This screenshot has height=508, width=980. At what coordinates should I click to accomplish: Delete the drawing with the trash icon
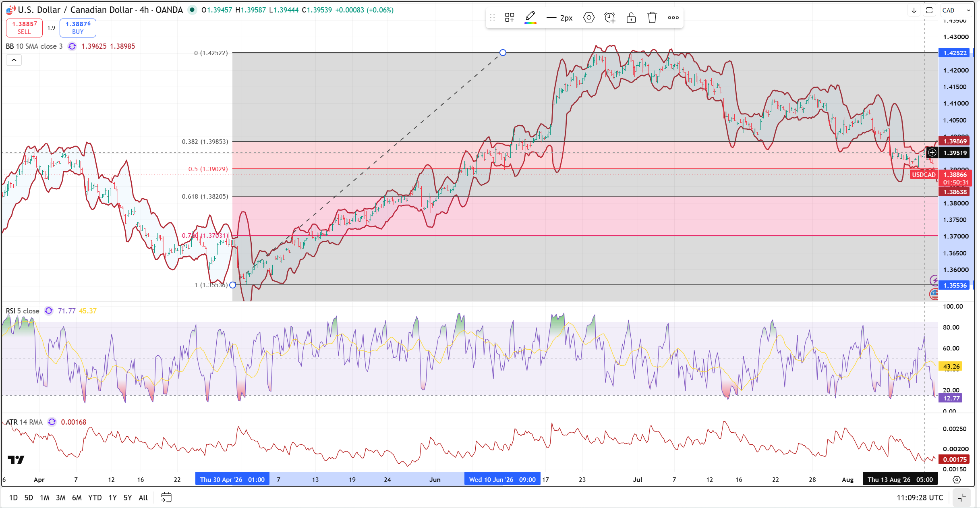(652, 18)
